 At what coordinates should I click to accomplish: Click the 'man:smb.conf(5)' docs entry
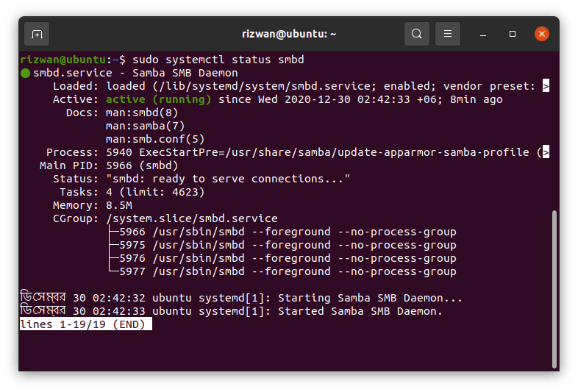tap(155, 139)
